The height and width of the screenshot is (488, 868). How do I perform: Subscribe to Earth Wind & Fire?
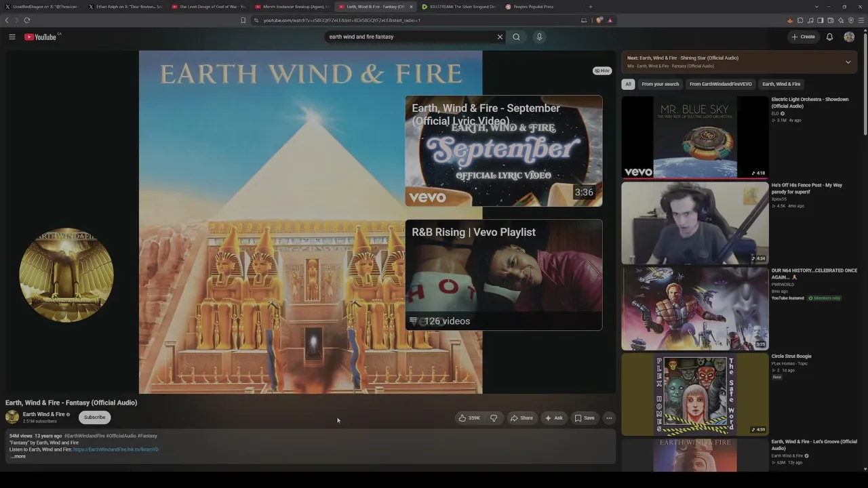[94, 418]
